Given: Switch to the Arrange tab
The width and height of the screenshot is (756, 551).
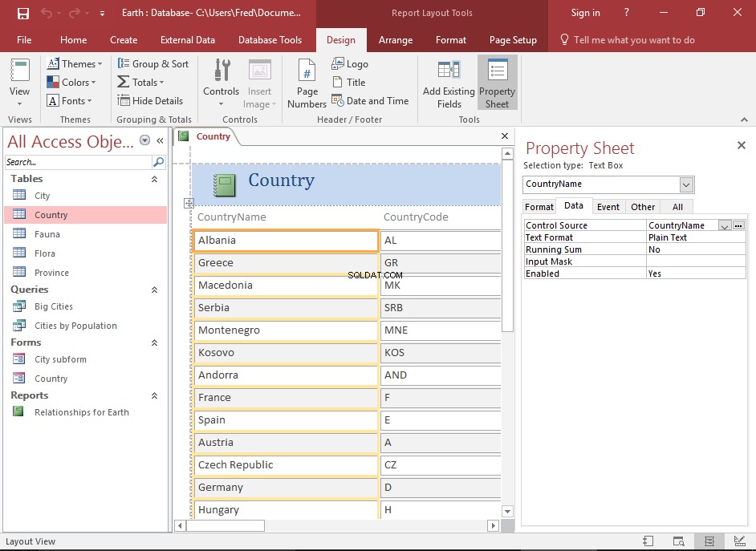Looking at the screenshot, I should pos(396,40).
